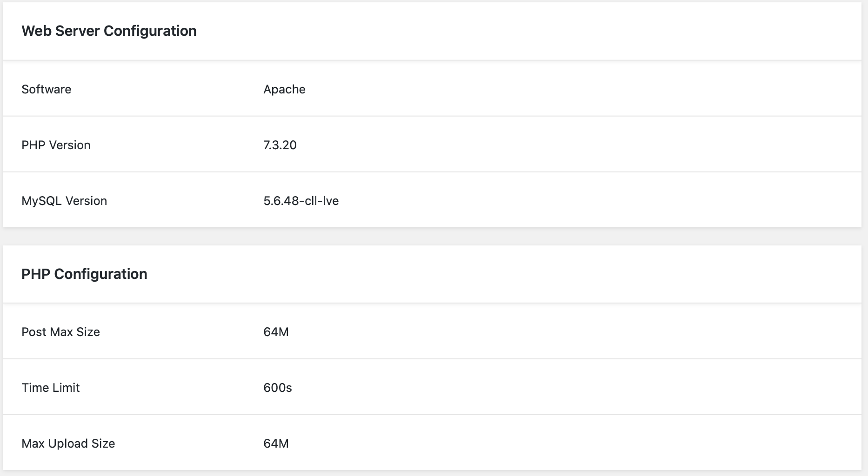Viewport: 868px width, 476px height.
Task: Click the PHP Configuration heading
Action: (84, 274)
